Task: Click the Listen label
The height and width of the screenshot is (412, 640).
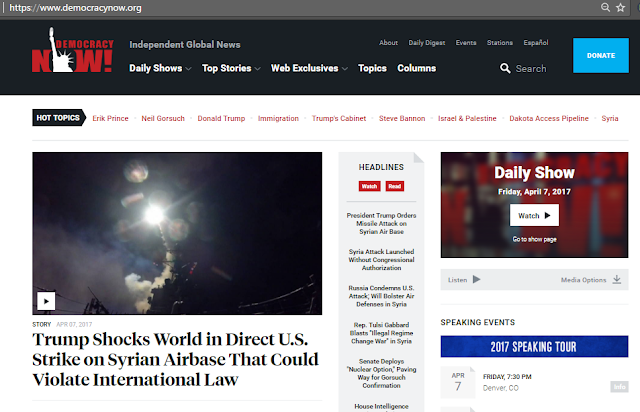Action: tap(457, 280)
